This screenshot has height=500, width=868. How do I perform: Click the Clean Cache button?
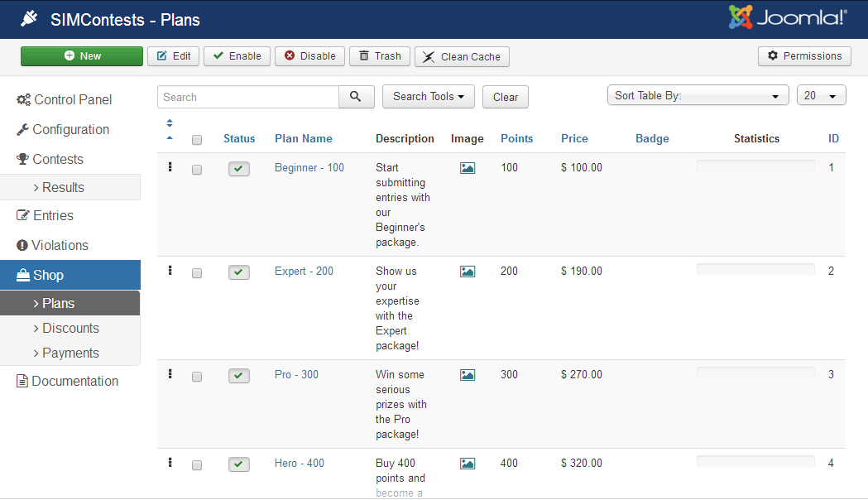pyautogui.click(x=462, y=56)
